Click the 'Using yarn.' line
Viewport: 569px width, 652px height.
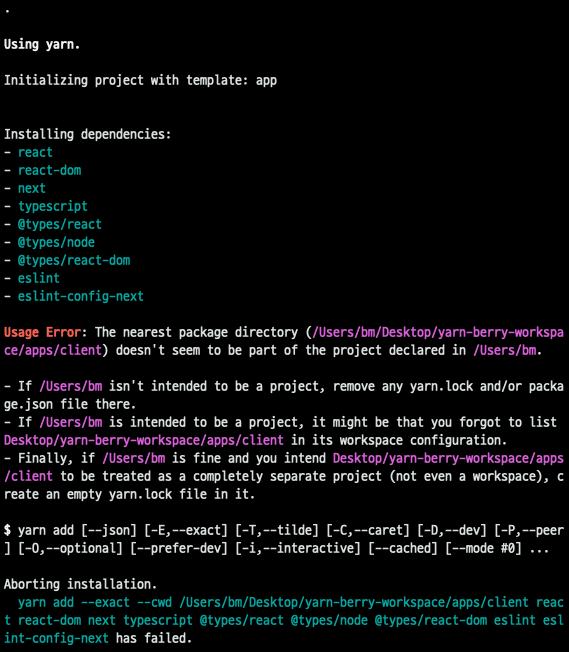(42, 44)
